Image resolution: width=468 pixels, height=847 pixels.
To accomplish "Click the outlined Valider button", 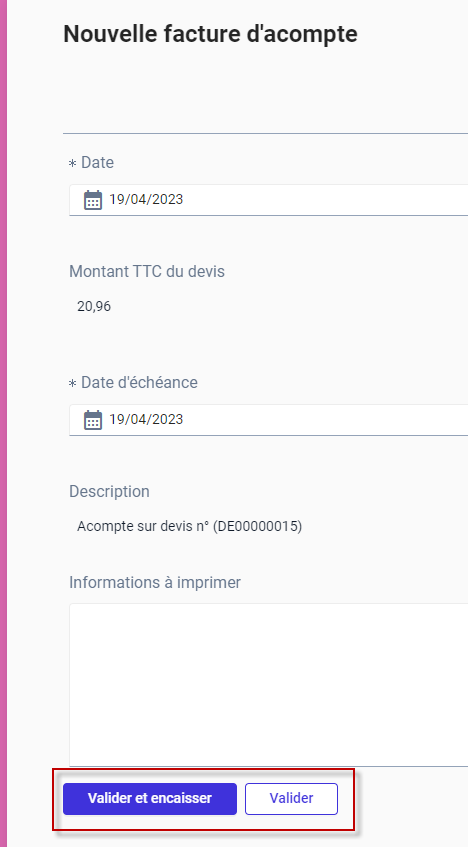I will (x=291, y=798).
